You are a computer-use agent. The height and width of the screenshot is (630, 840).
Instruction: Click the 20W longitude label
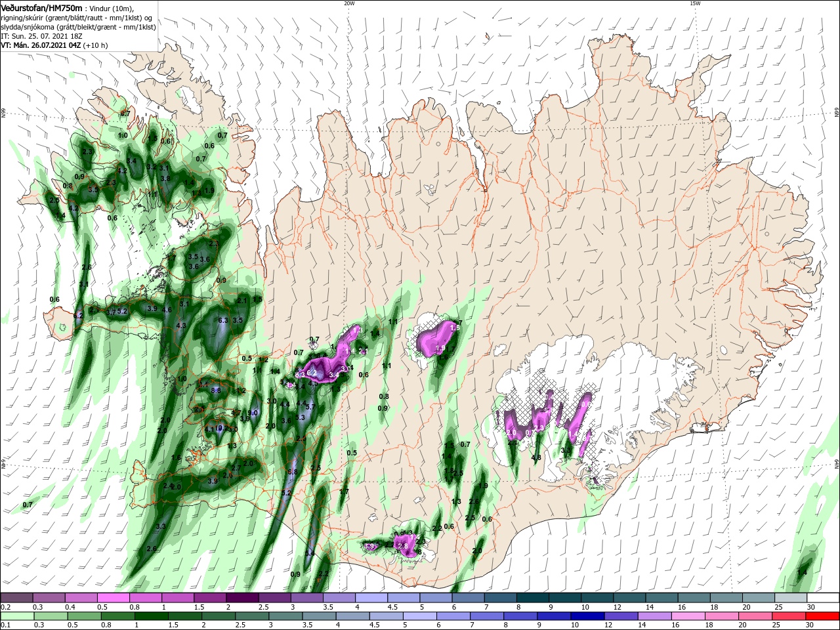(x=349, y=3)
